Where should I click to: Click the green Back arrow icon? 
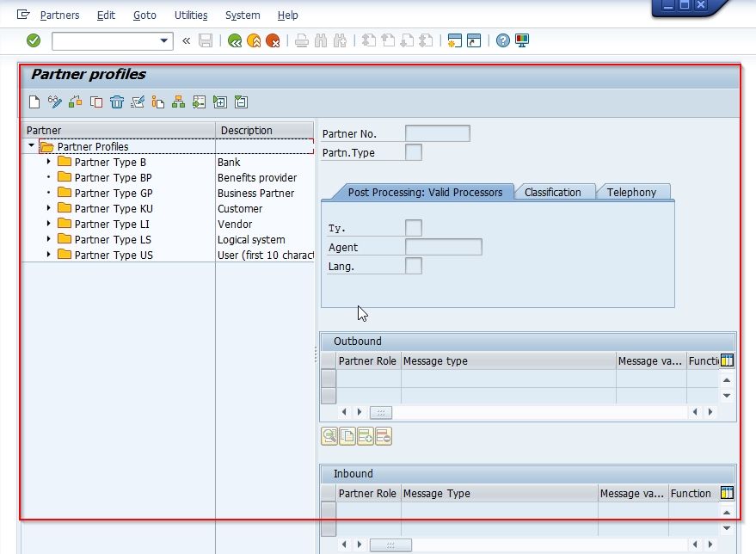point(235,40)
